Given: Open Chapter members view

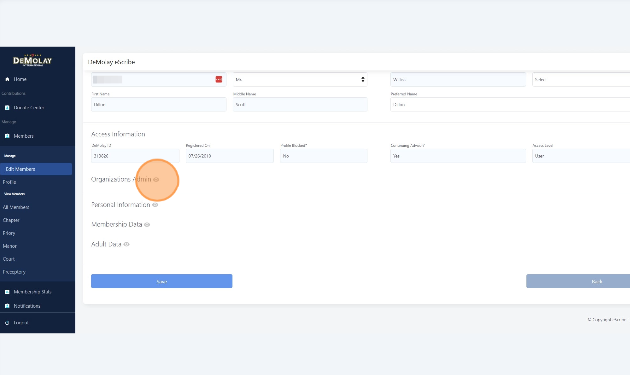Looking at the screenshot, I should 11,220.
